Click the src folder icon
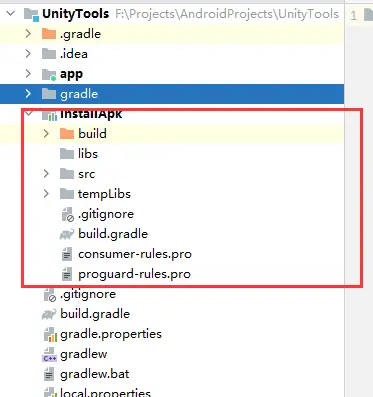373x397 pixels. point(67,174)
